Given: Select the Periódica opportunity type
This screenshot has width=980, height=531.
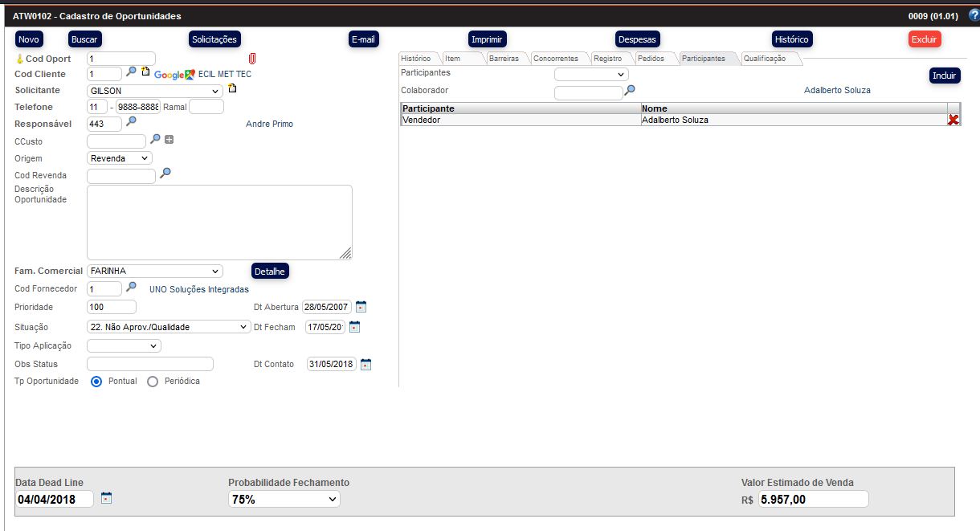Looking at the screenshot, I should pos(153,382).
